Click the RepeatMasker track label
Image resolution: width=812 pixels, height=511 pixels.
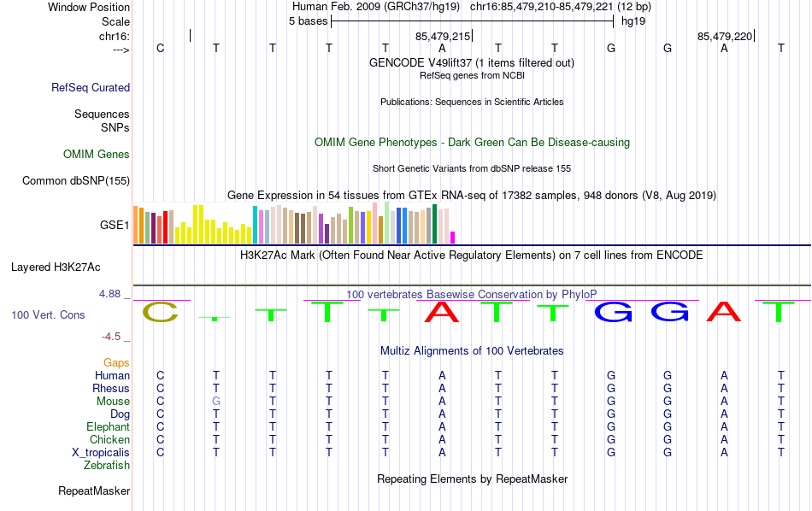(94, 490)
